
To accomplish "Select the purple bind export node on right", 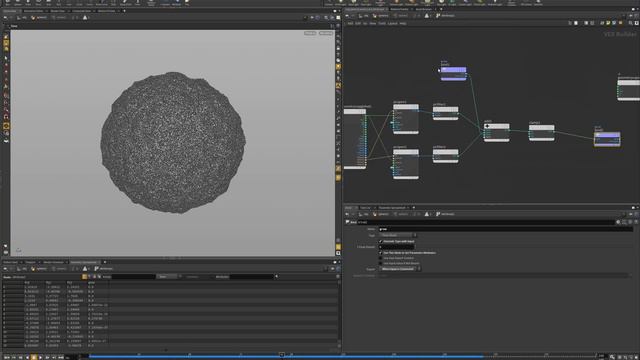I will tap(607, 138).
